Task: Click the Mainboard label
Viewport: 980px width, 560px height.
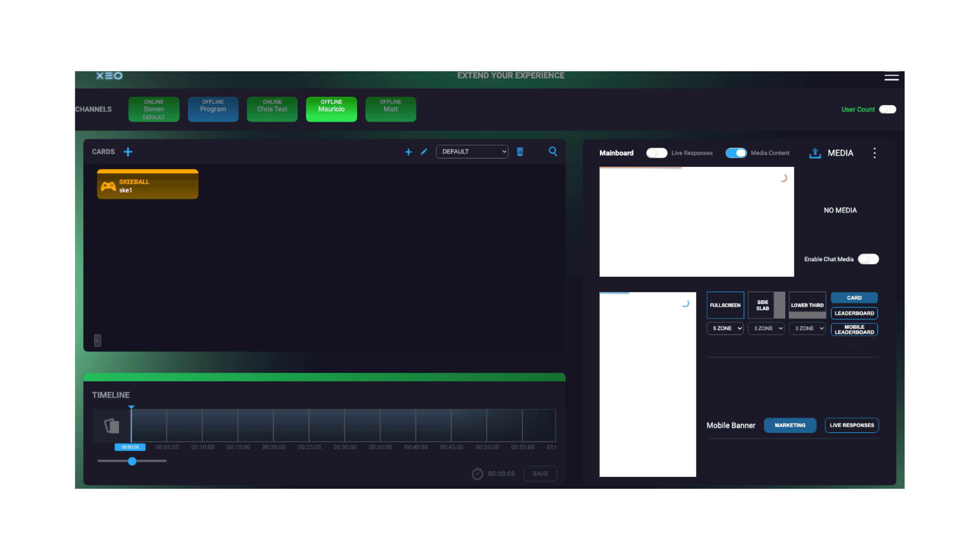Action: (616, 153)
